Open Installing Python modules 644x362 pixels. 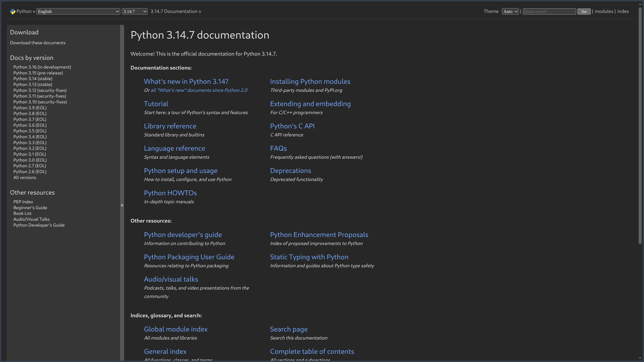[x=310, y=81]
